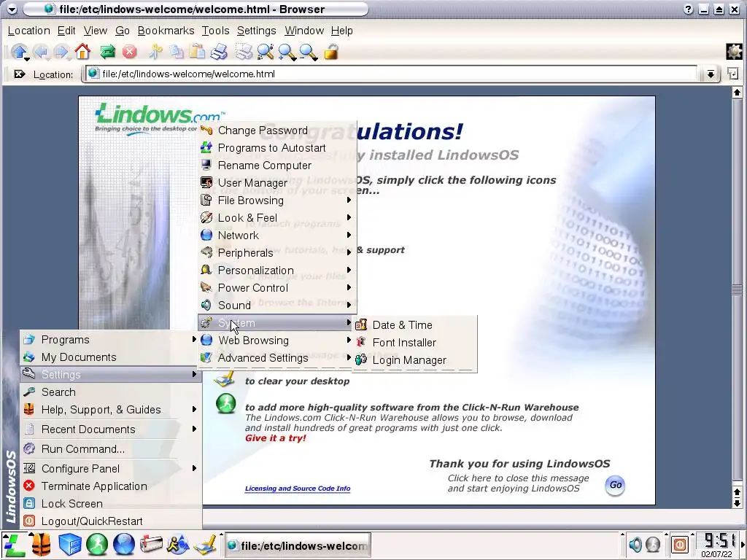Open the Bookmarks menu in menu bar
Image resolution: width=747 pixels, height=560 pixels.
pyautogui.click(x=166, y=31)
